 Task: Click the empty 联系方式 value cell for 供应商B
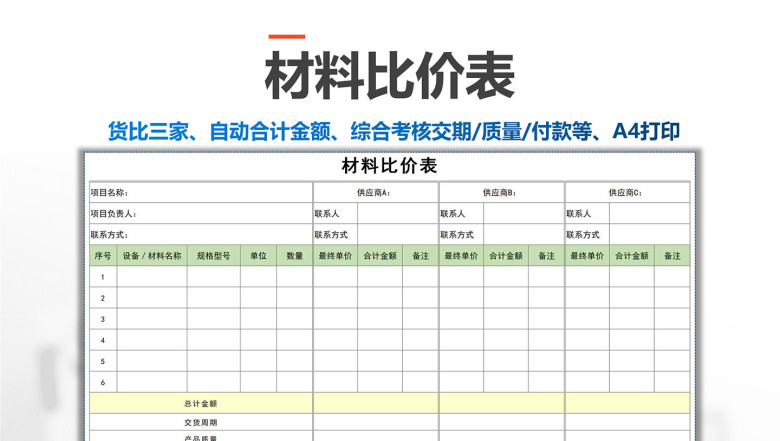[x=524, y=234]
